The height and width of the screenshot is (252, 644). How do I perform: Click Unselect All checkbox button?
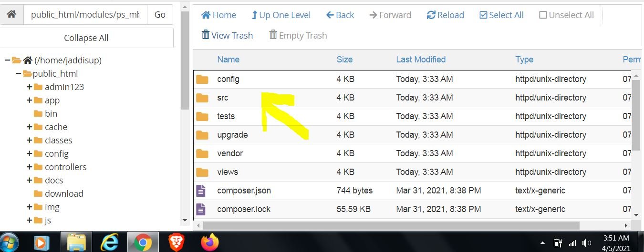pos(566,15)
